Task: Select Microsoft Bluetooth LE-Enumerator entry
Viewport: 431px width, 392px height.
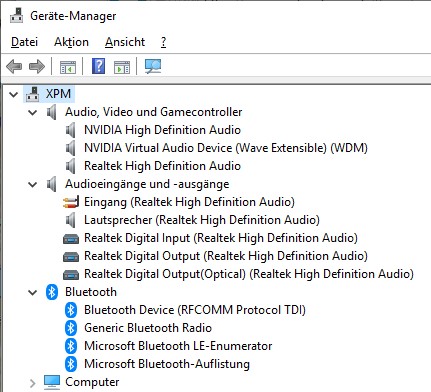Action: (178, 346)
